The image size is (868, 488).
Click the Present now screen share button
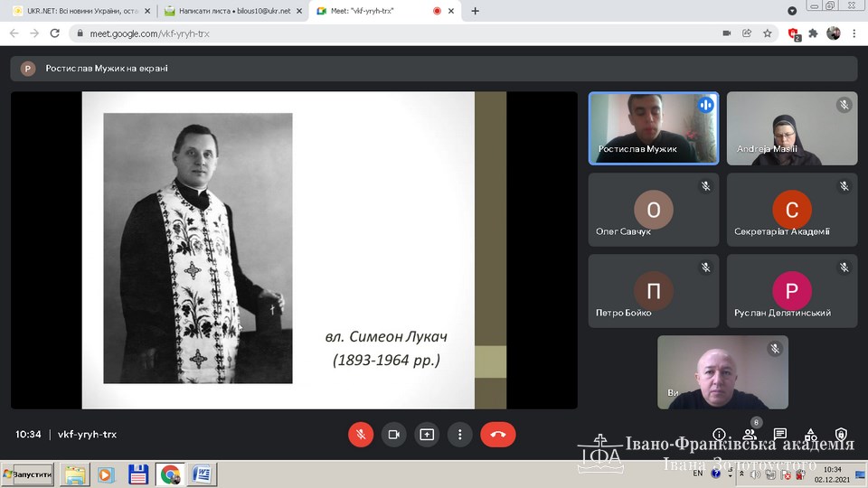(427, 434)
